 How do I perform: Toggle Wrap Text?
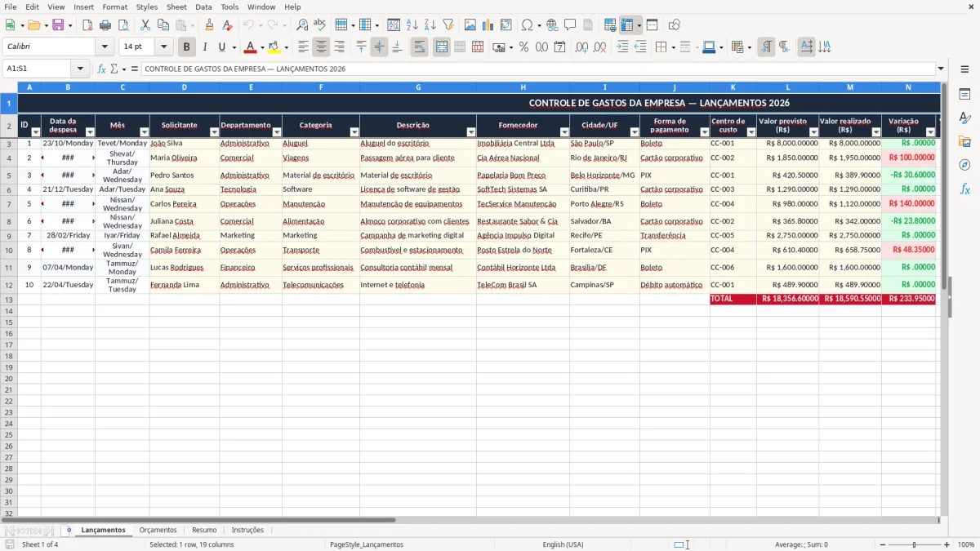pyautogui.click(x=419, y=47)
